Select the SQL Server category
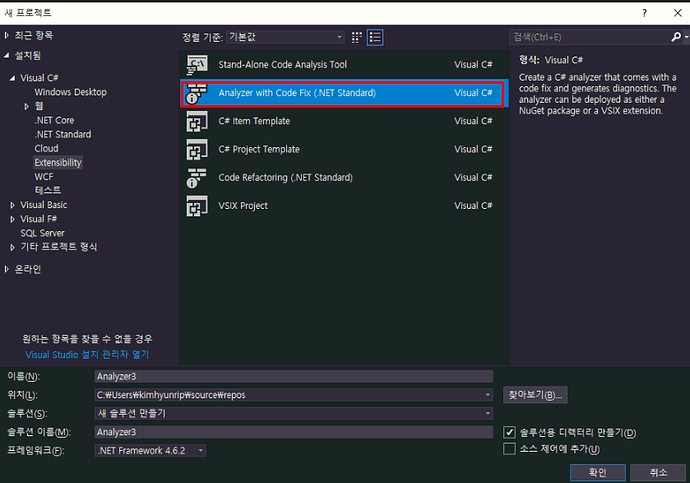 [x=42, y=233]
